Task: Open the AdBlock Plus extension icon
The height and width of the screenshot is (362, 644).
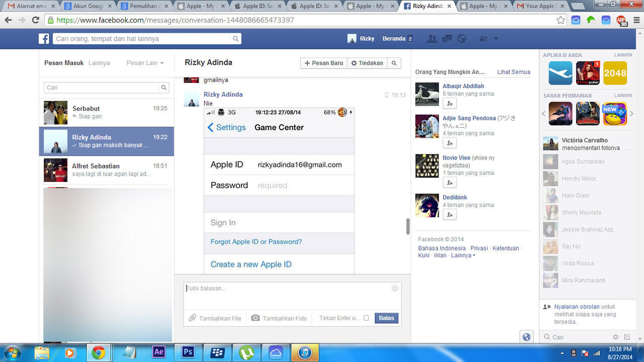Action: tap(622, 21)
